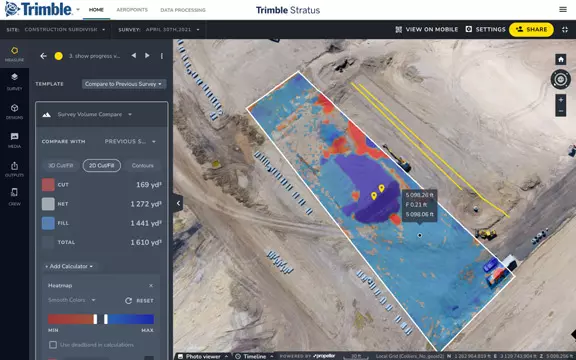Click the Net grey color swatch
The width and height of the screenshot is (576, 360).
48,204
